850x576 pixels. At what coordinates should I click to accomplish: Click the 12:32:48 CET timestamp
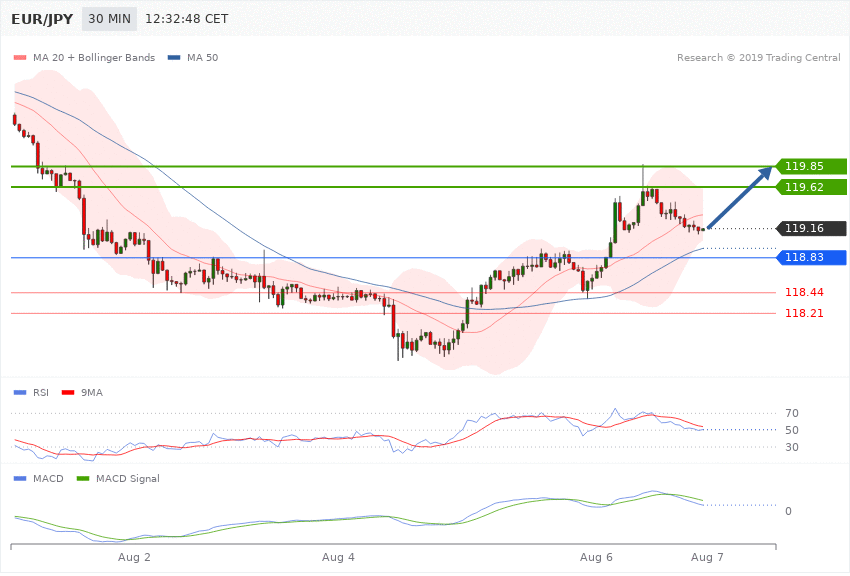pyautogui.click(x=186, y=19)
